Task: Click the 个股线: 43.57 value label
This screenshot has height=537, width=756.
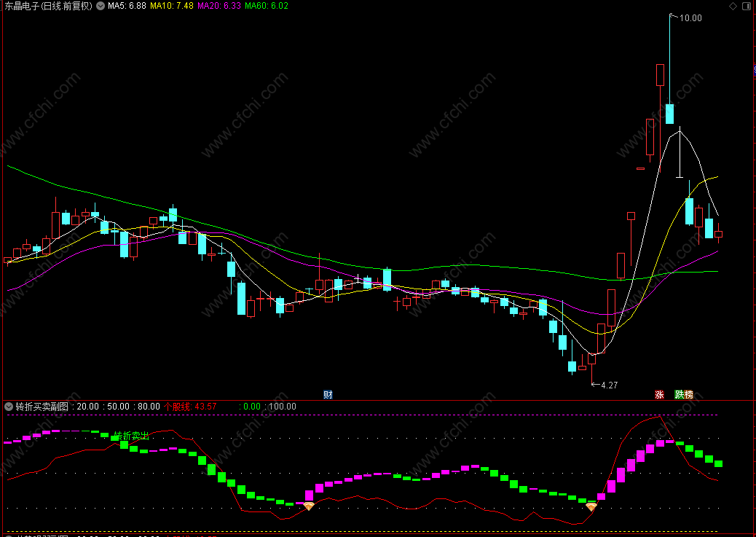Action: pos(190,407)
